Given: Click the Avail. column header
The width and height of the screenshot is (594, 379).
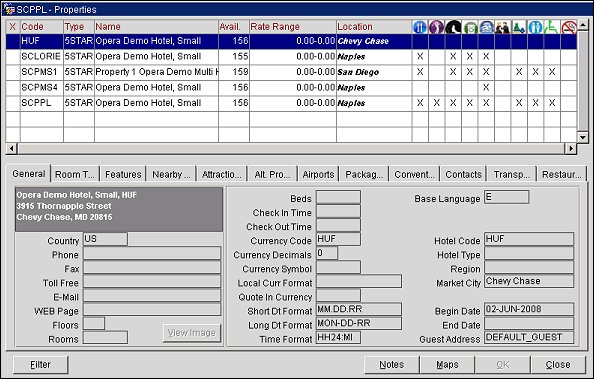Looking at the screenshot, I should [234, 27].
